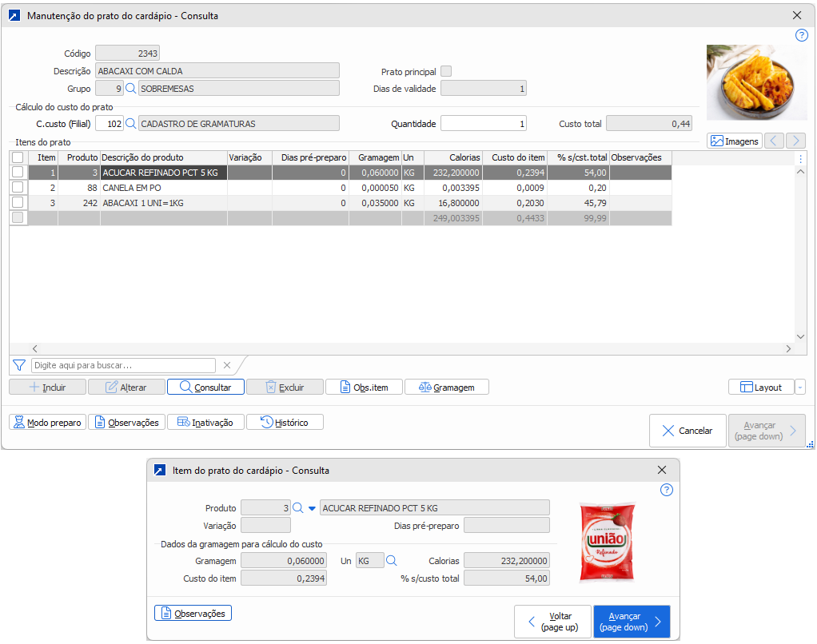This screenshot has width=817, height=644.
Task: Click the search magnifier next to Grupo
Action: (x=131, y=89)
